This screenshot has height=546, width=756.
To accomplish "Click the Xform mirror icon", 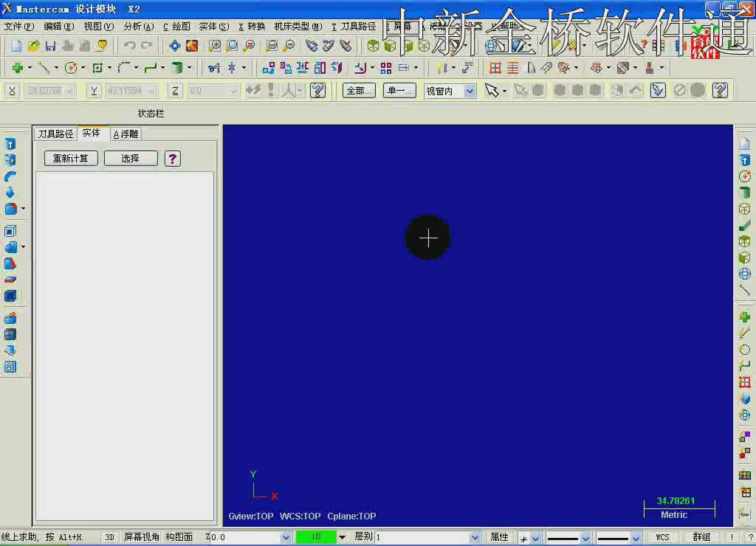I will pyautogui.click(x=302, y=68).
